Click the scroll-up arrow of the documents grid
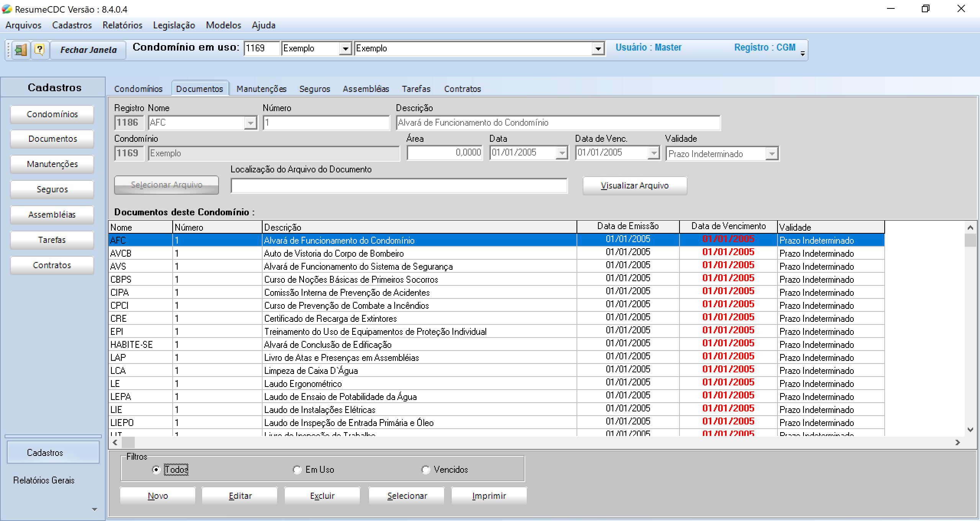 coord(970,228)
